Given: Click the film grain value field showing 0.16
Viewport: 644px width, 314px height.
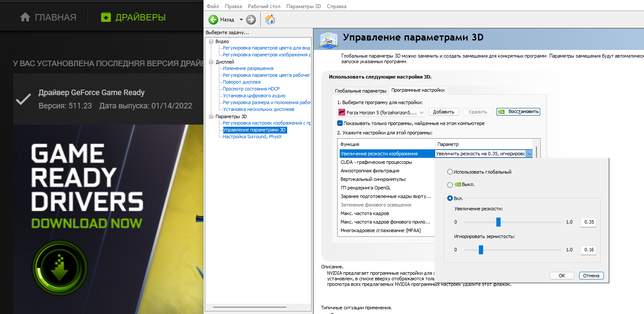Looking at the screenshot, I should [x=588, y=250].
